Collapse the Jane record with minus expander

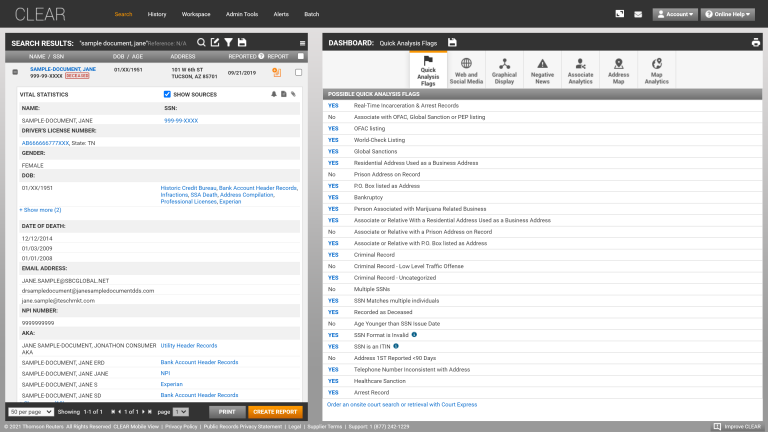pyautogui.click(x=14, y=72)
